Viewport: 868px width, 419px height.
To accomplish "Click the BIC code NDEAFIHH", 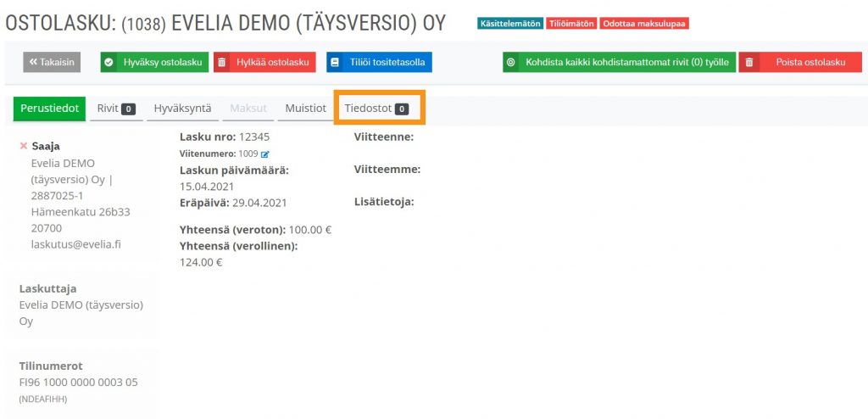I will [43, 399].
